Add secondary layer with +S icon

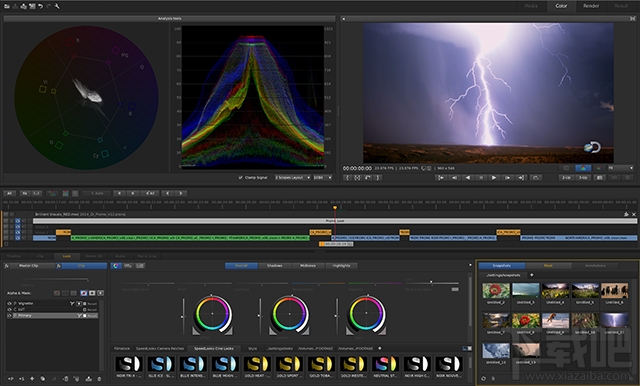[21, 379]
